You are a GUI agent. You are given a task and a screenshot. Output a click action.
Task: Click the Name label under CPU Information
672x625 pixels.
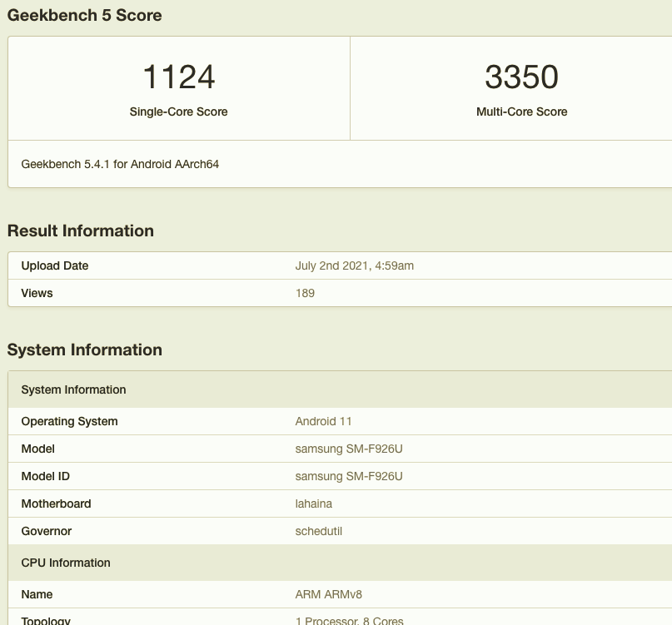37,594
